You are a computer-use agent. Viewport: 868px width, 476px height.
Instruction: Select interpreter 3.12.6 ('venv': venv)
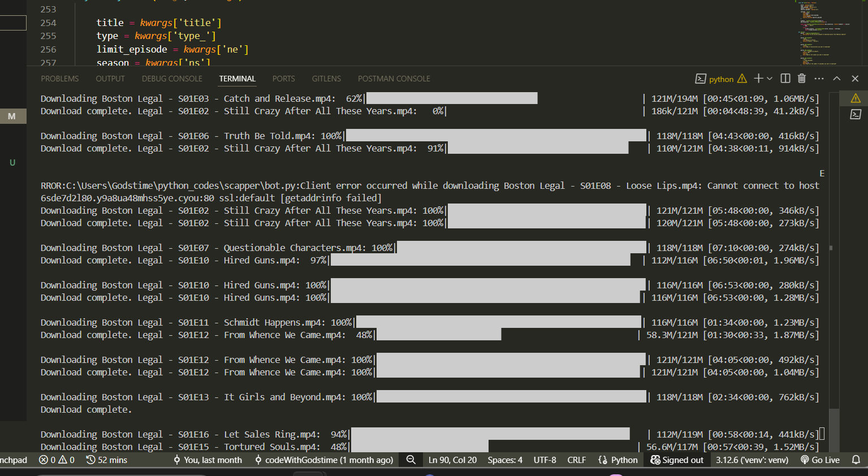pos(752,460)
